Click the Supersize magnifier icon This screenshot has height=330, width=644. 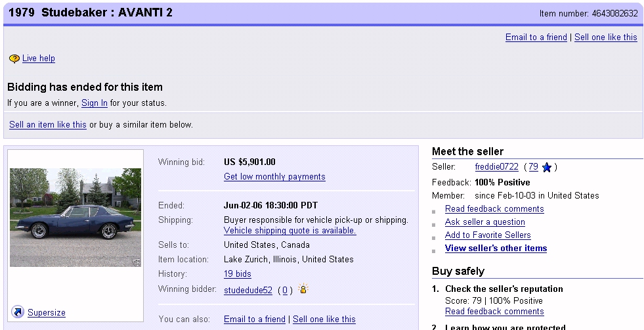tap(18, 312)
